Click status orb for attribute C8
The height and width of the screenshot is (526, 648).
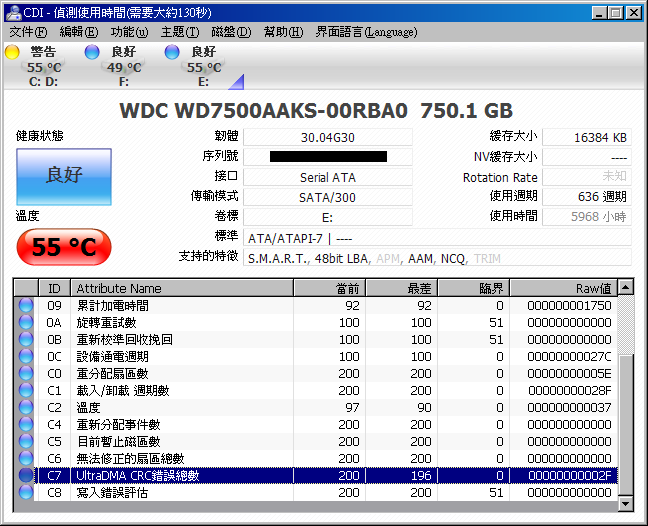(26, 492)
